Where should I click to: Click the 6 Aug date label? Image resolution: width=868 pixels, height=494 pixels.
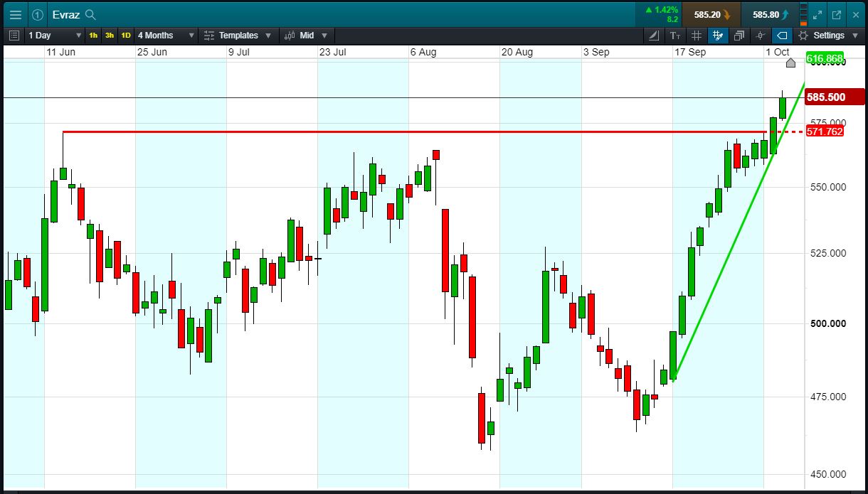pos(423,52)
